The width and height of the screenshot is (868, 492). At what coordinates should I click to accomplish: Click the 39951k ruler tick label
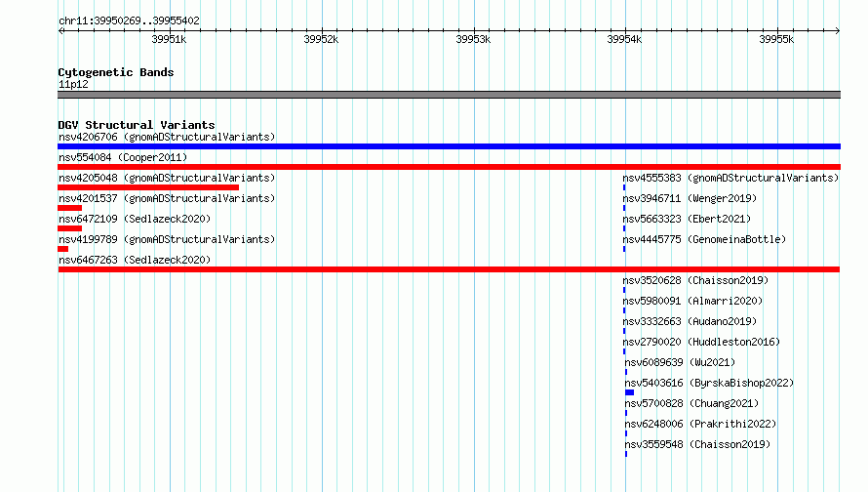pyautogui.click(x=169, y=39)
